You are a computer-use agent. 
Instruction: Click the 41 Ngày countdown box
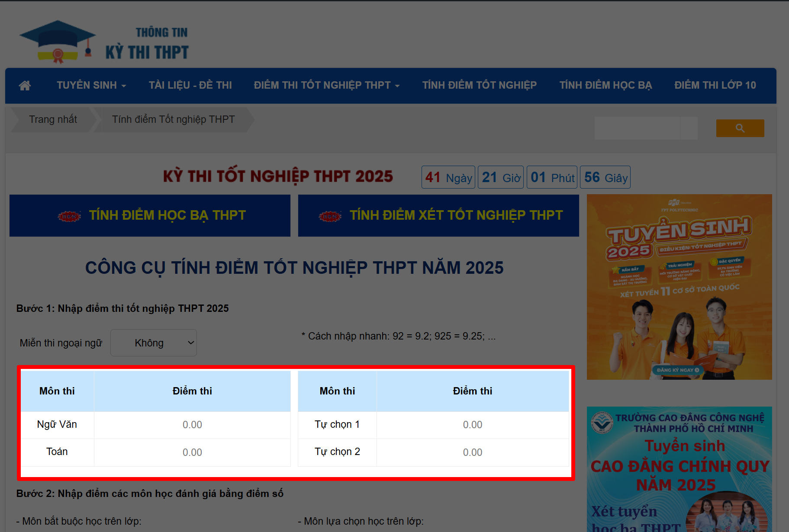click(448, 177)
